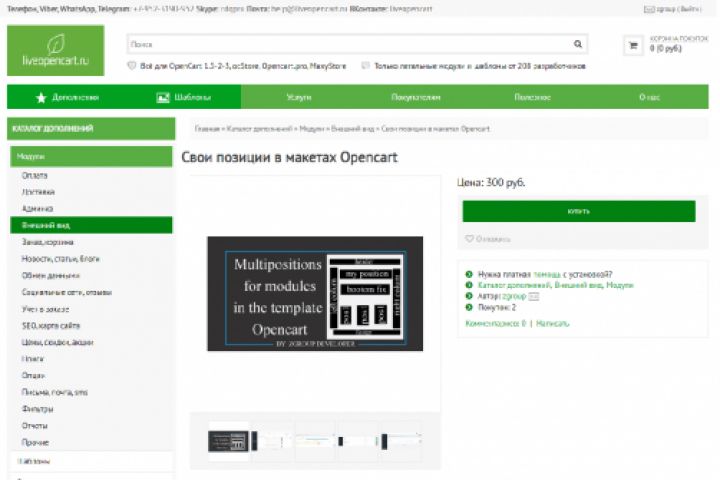The height and width of the screenshot is (480, 720).
Task: Click the liveopencart.ru logo
Action: [56, 51]
